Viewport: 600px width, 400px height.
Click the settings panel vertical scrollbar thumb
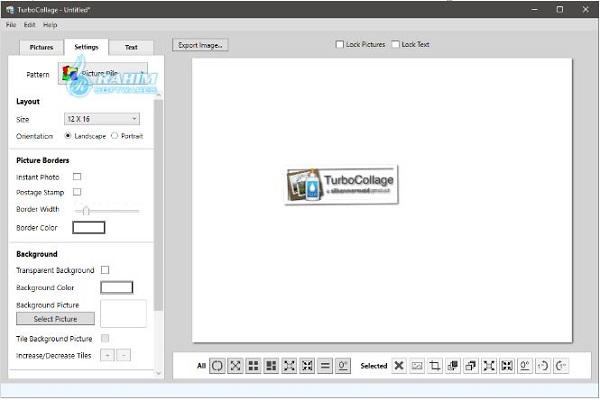point(159,205)
